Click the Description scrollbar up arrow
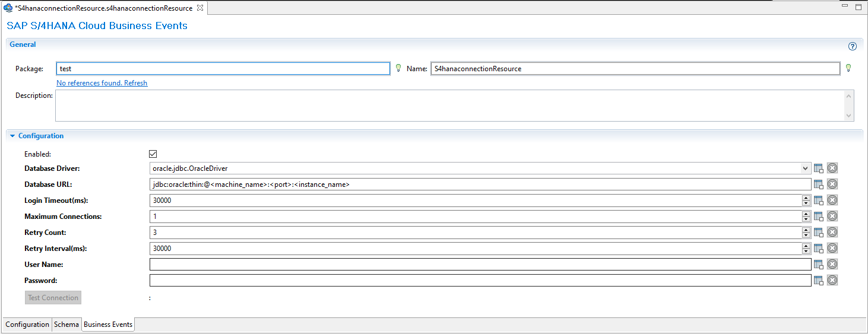 click(x=849, y=96)
